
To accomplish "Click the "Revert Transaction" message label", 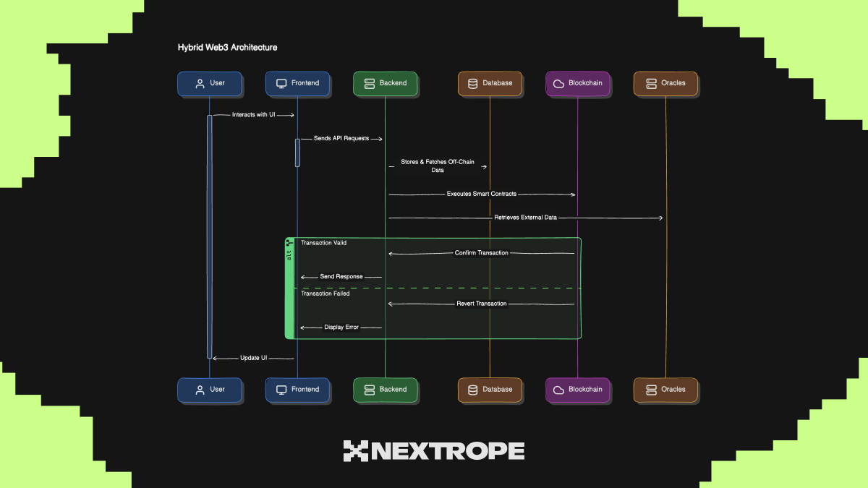I will click(x=481, y=304).
